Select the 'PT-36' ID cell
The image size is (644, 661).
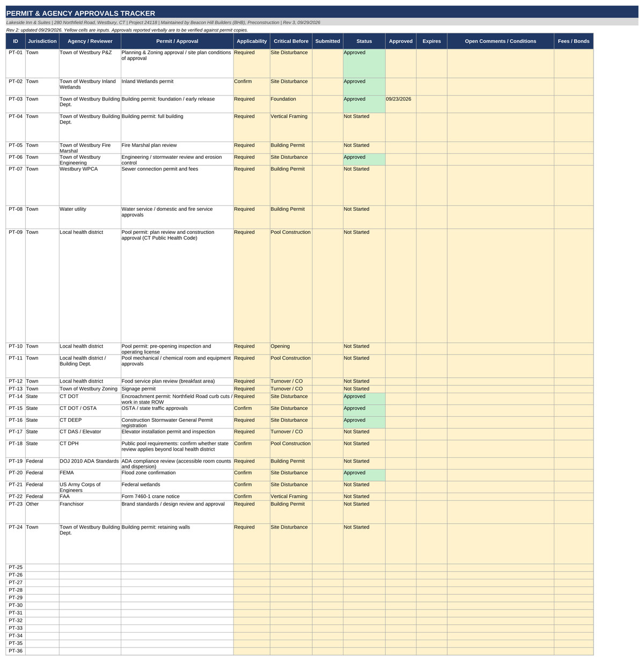pyautogui.click(x=16, y=651)
